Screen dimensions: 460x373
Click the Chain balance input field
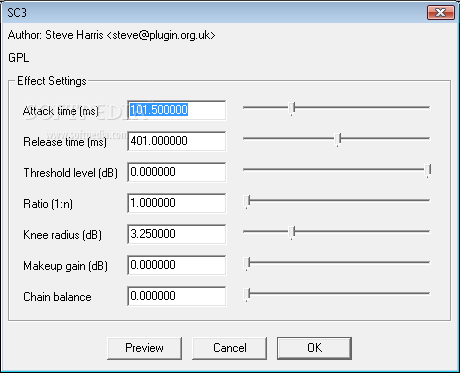click(176, 296)
